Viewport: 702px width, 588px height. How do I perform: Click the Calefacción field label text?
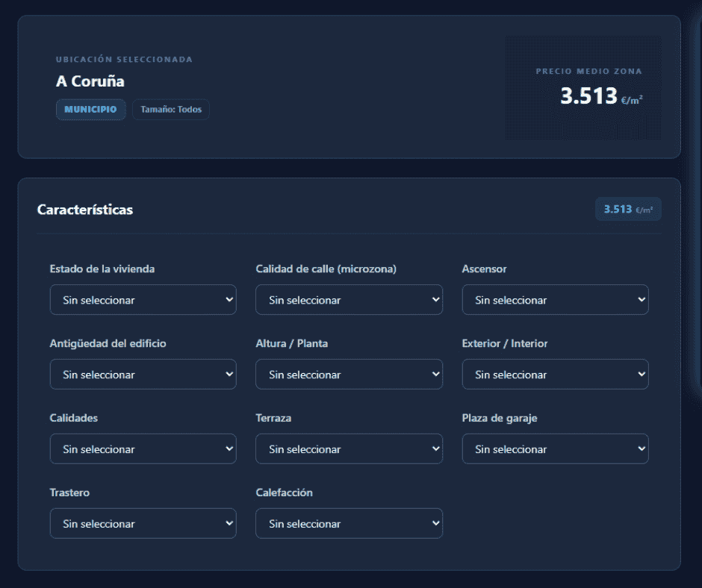click(284, 492)
